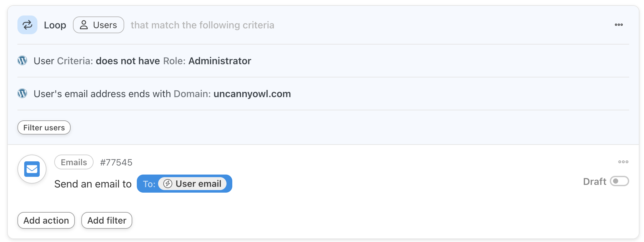Open the email action three-dot menu

(x=623, y=162)
